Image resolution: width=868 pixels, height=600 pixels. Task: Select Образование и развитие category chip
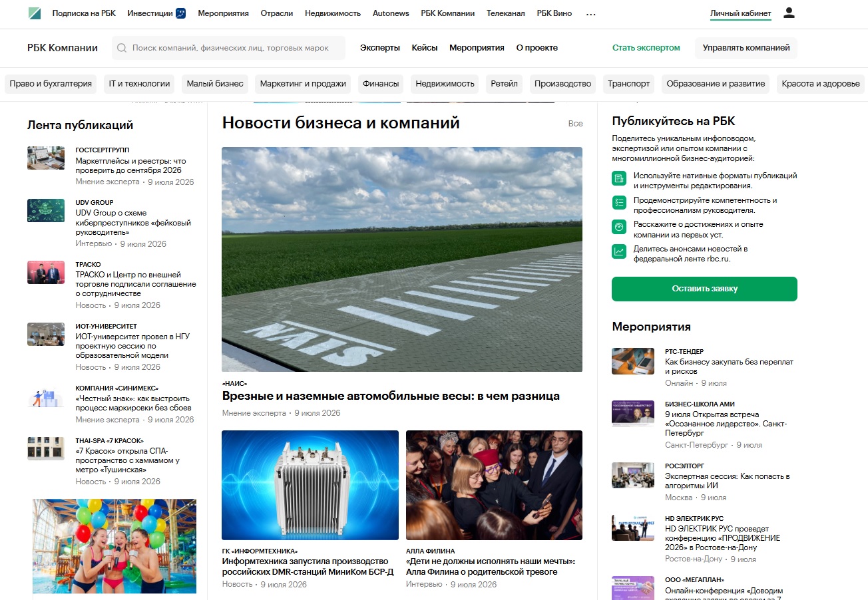pyautogui.click(x=716, y=84)
